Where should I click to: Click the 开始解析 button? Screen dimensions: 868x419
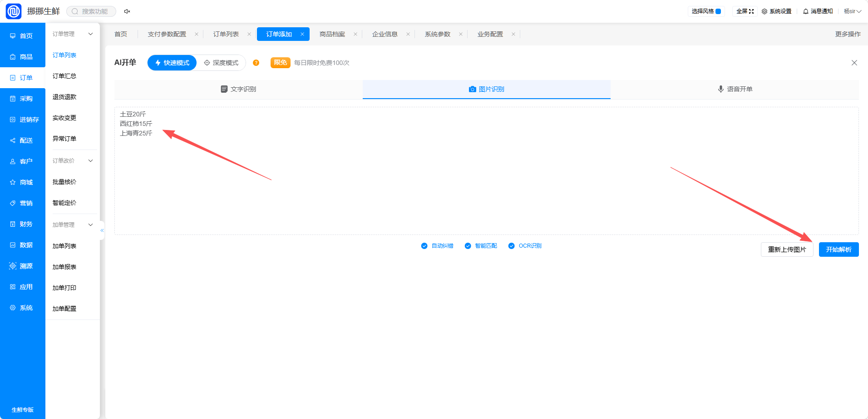pyautogui.click(x=838, y=249)
